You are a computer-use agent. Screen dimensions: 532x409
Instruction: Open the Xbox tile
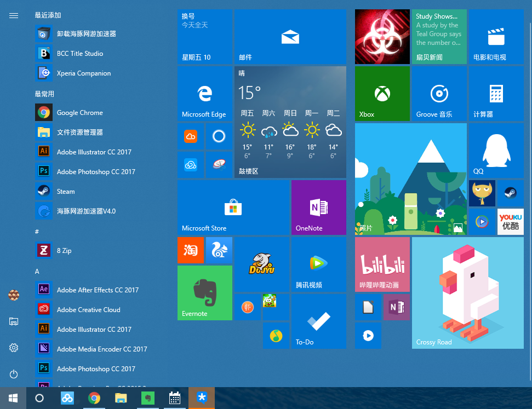[382, 94]
